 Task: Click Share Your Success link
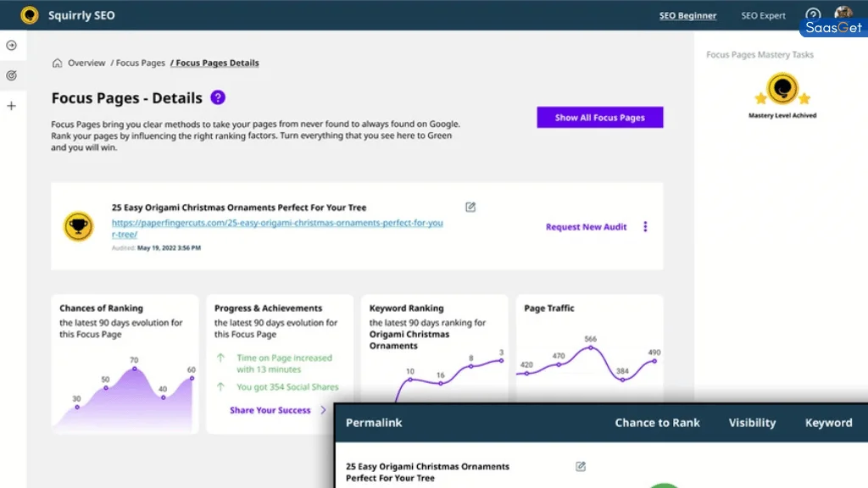click(270, 410)
